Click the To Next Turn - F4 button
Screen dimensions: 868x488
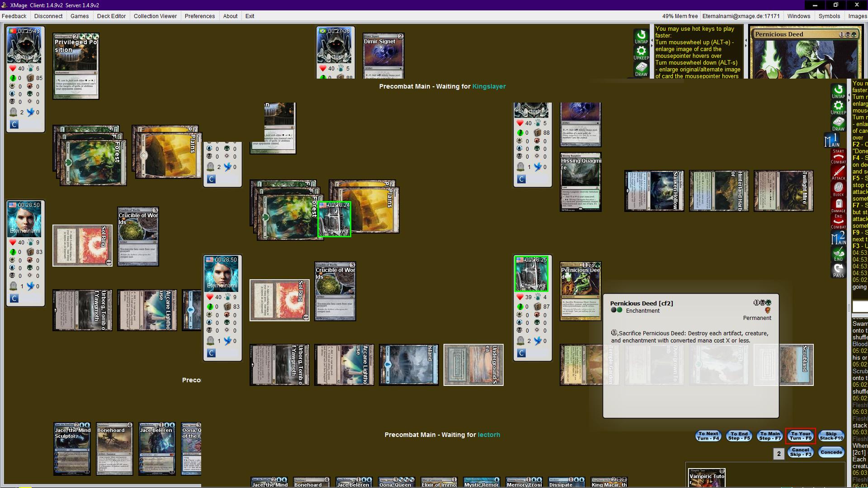(x=708, y=436)
